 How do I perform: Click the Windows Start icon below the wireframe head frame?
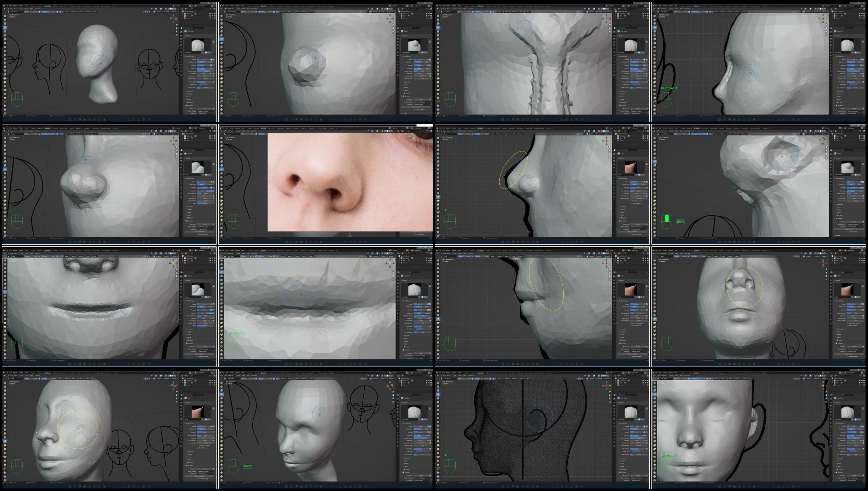[x=503, y=486]
